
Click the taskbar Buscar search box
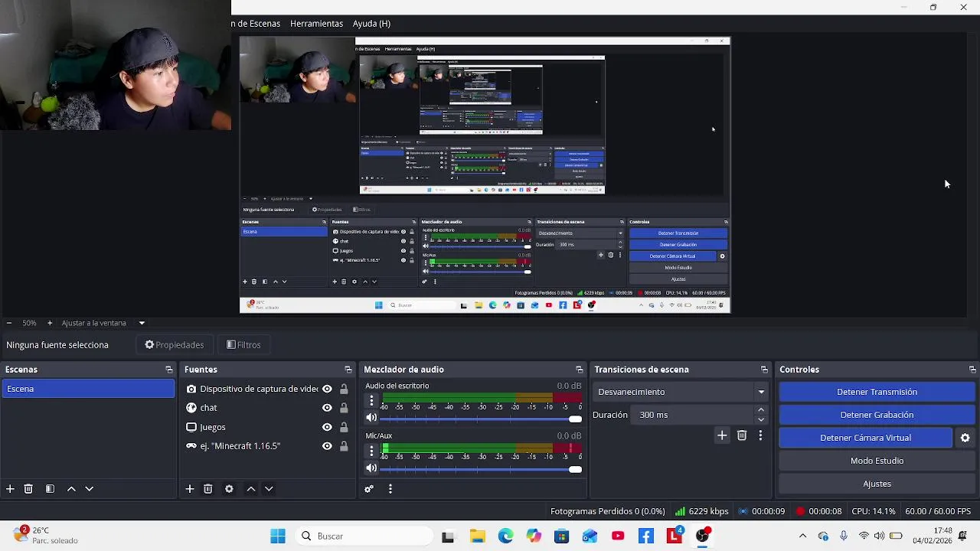click(363, 536)
